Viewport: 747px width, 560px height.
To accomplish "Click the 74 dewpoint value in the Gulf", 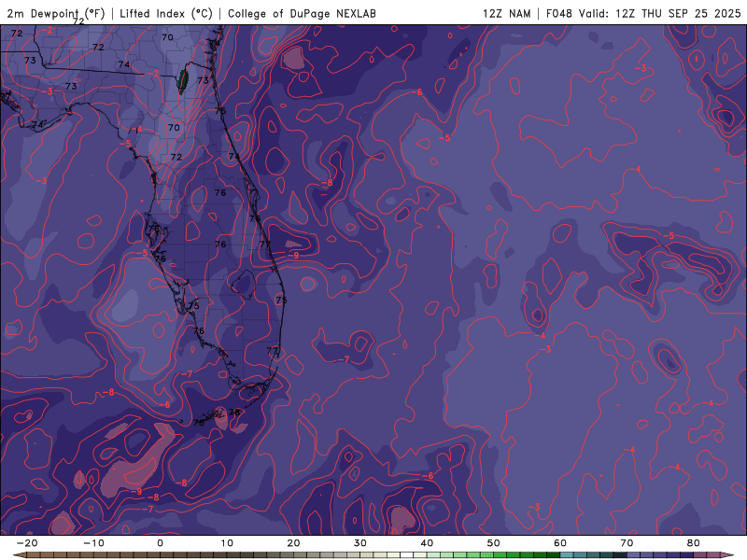I will click(x=37, y=125).
